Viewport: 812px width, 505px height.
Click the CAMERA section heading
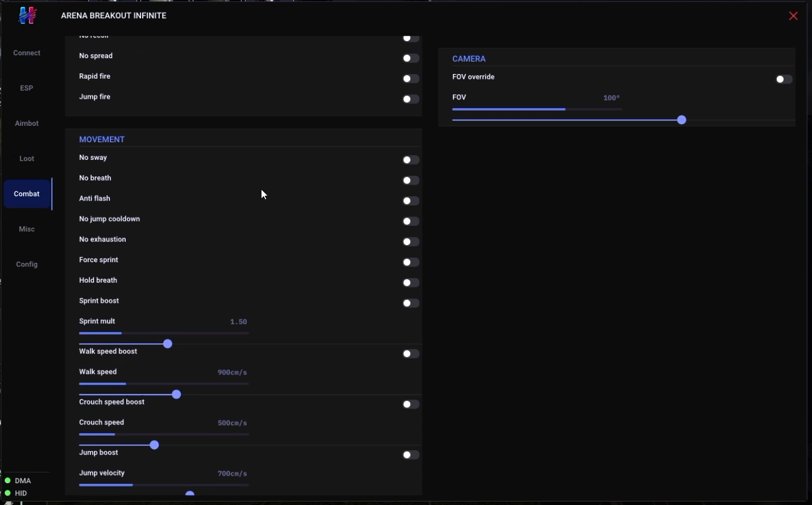click(469, 59)
